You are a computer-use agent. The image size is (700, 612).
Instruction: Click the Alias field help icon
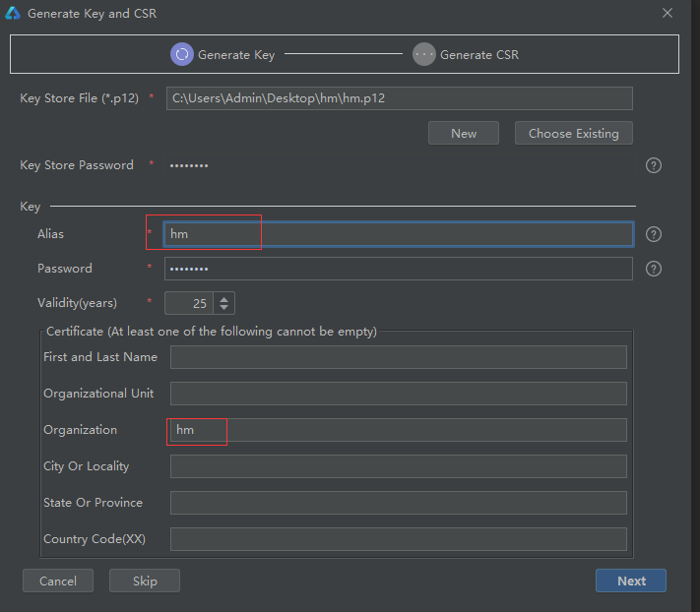click(x=653, y=234)
